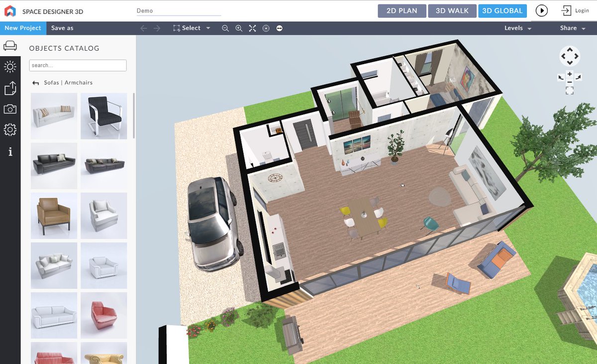Switch to 3D GLOBAL view

(x=502, y=11)
